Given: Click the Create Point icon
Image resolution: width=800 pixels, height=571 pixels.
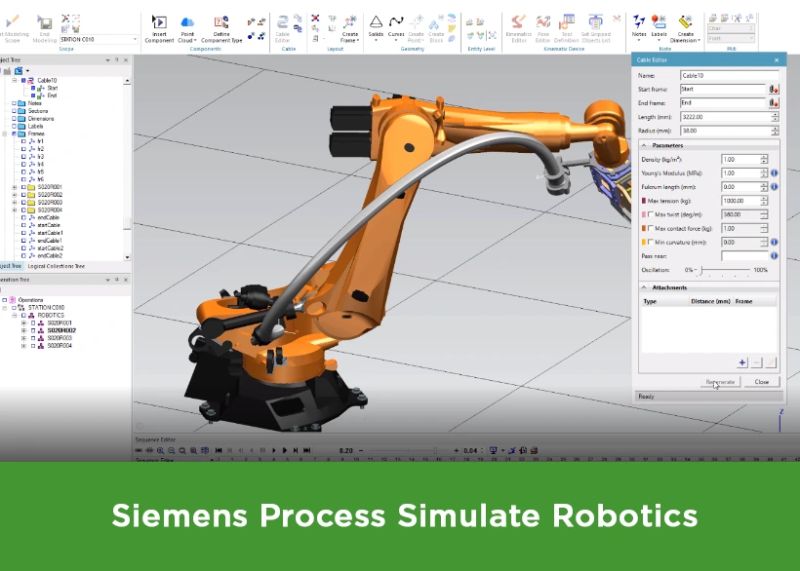Looking at the screenshot, I should tap(416, 22).
